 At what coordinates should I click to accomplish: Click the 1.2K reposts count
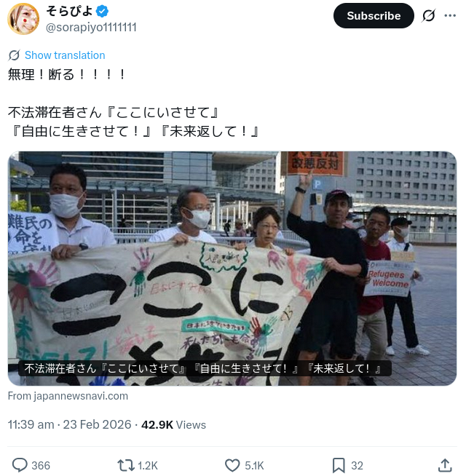pyautogui.click(x=148, y=465)
